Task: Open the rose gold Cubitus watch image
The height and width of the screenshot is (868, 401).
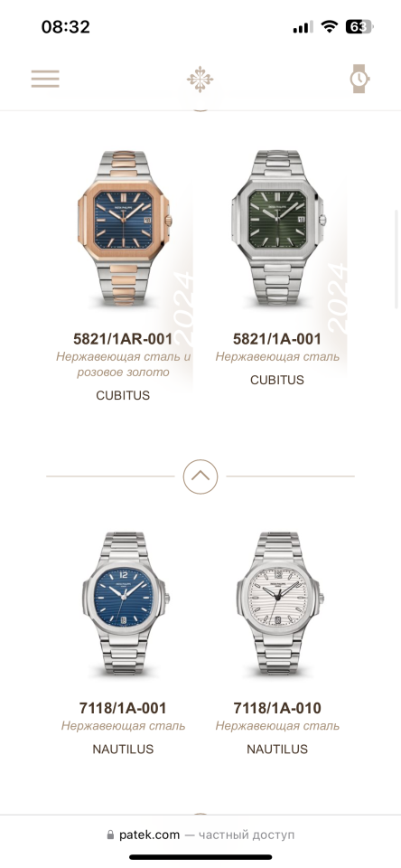Action: [124, 229]
